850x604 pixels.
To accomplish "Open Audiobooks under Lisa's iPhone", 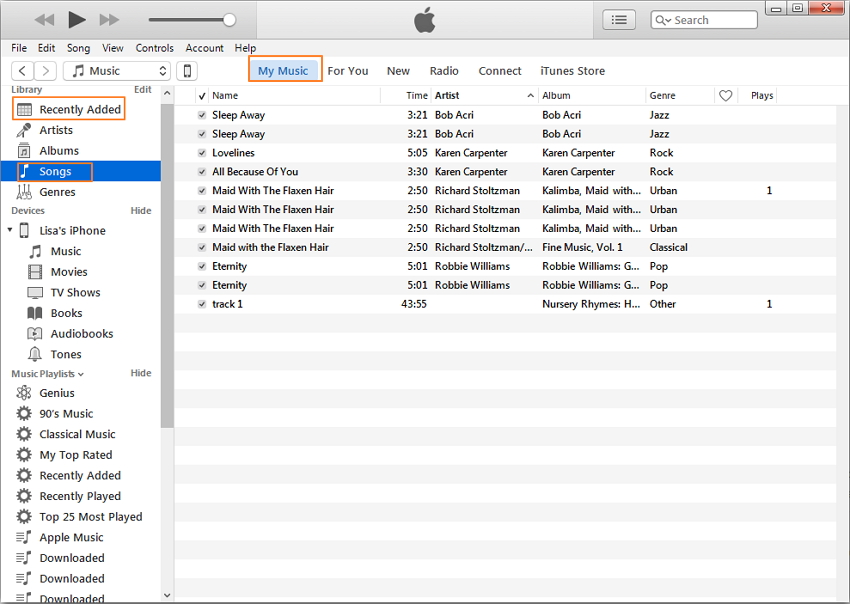I will pyautogui.click(x=81, y=334).
